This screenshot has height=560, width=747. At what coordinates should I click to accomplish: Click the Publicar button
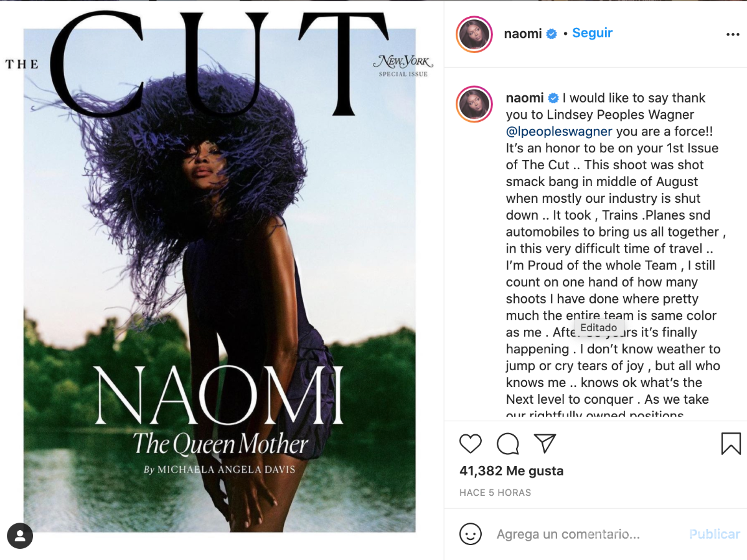[x=715, y=534]
